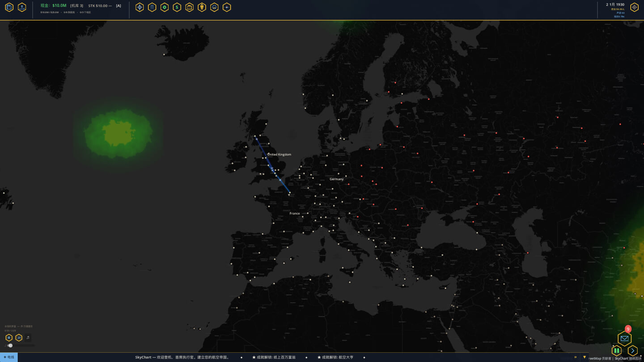The width and height of the screenshot is (644, 362).
Task: Open the stacked chevrons rank icon
Action: tap(152, 7)
